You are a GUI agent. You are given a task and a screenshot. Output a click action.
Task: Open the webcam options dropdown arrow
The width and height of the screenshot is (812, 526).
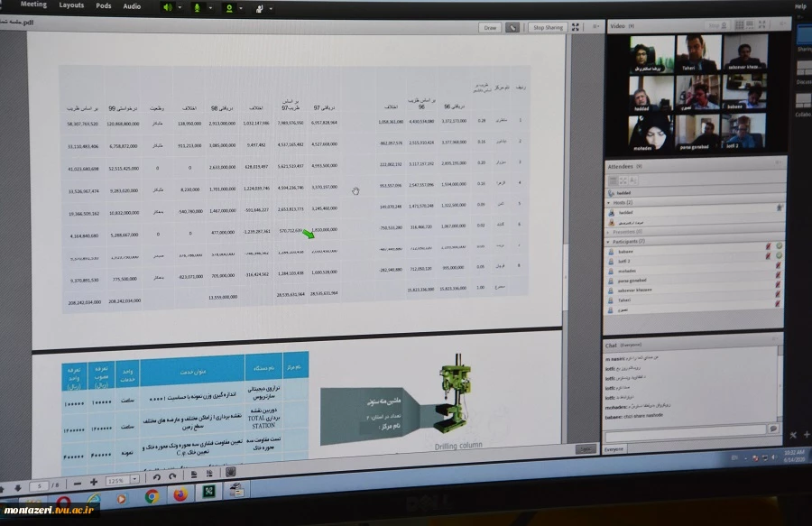[x=241, y=8]
